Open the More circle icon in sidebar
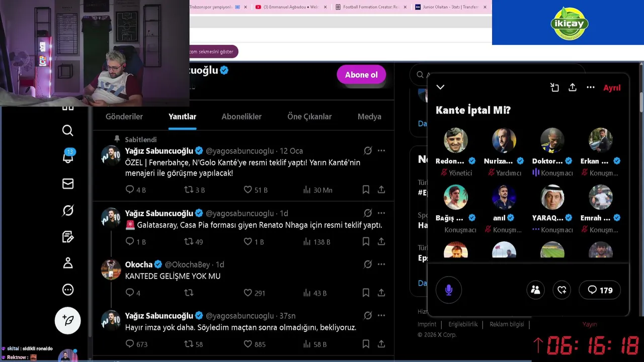 point(68,290)
